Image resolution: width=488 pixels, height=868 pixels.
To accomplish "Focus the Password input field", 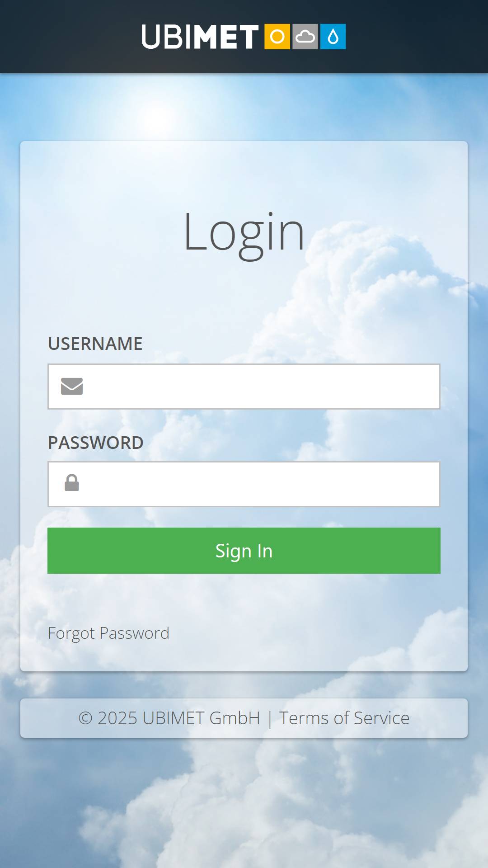I will pyautogui.click(x=244, y=484).
